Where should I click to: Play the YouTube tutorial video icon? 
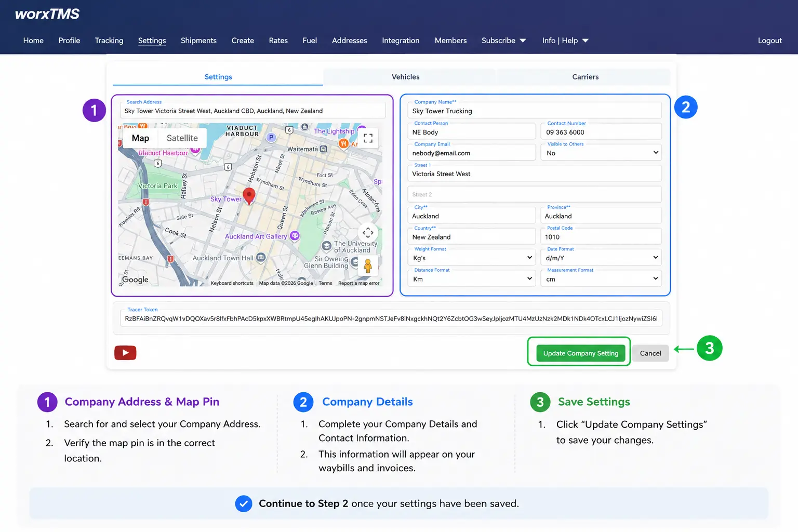[125, 353]
